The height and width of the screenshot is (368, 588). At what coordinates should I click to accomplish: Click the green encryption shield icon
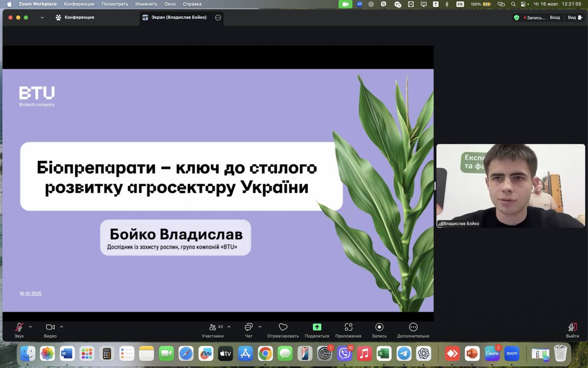tap(516, 18)
